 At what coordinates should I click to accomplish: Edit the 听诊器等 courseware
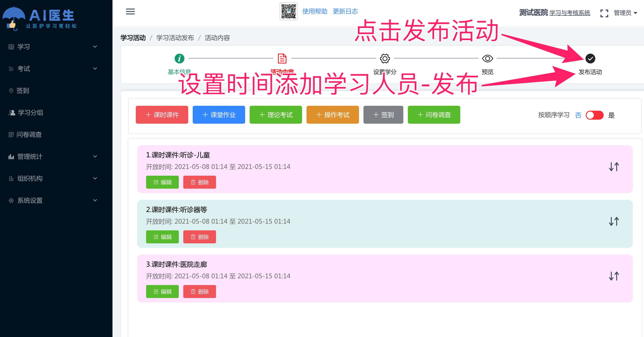162,237
